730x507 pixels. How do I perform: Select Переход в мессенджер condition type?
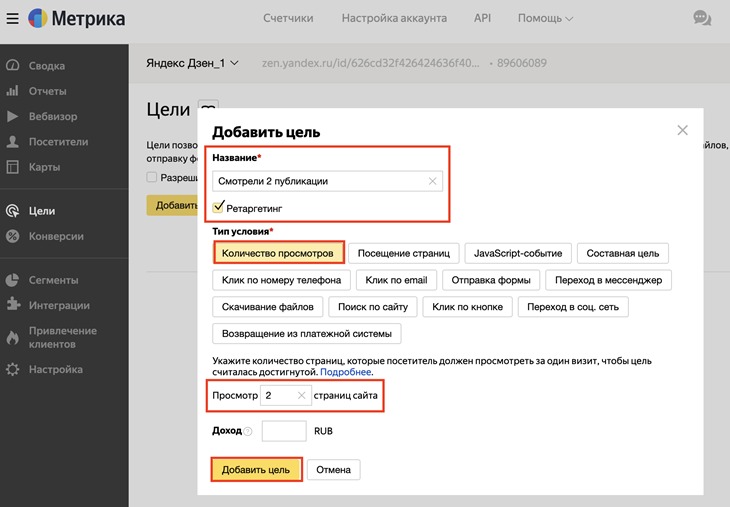pyautogui.click(x=608, y=280)
